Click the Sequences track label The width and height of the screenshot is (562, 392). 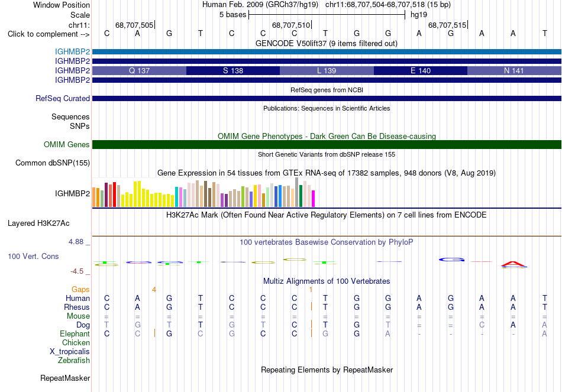70,117
